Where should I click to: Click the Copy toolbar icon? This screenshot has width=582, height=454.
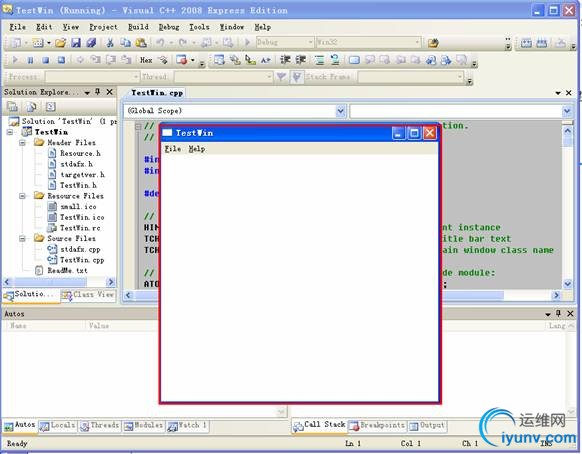pos(125,43)
